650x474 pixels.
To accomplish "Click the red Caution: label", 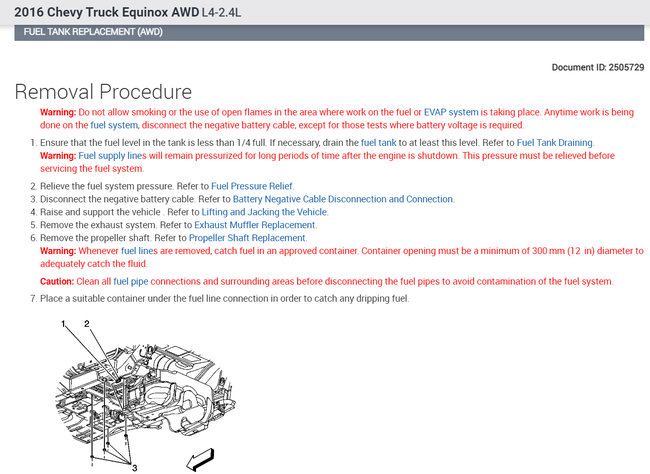I will click(57, 282).
